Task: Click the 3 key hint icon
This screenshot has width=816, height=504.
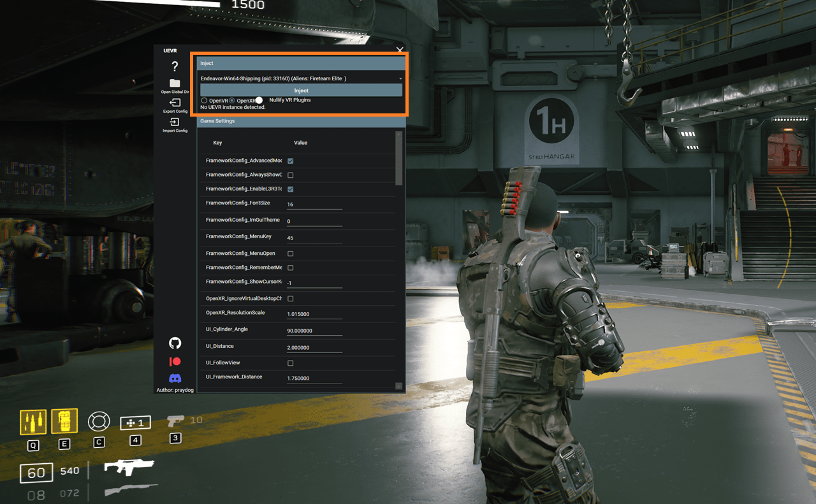Action: coord(175,438)
